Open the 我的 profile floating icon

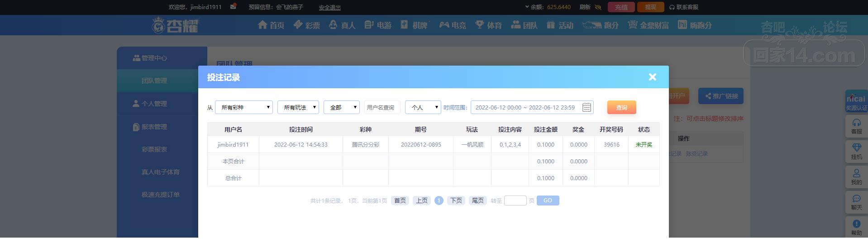click(856, 177)
